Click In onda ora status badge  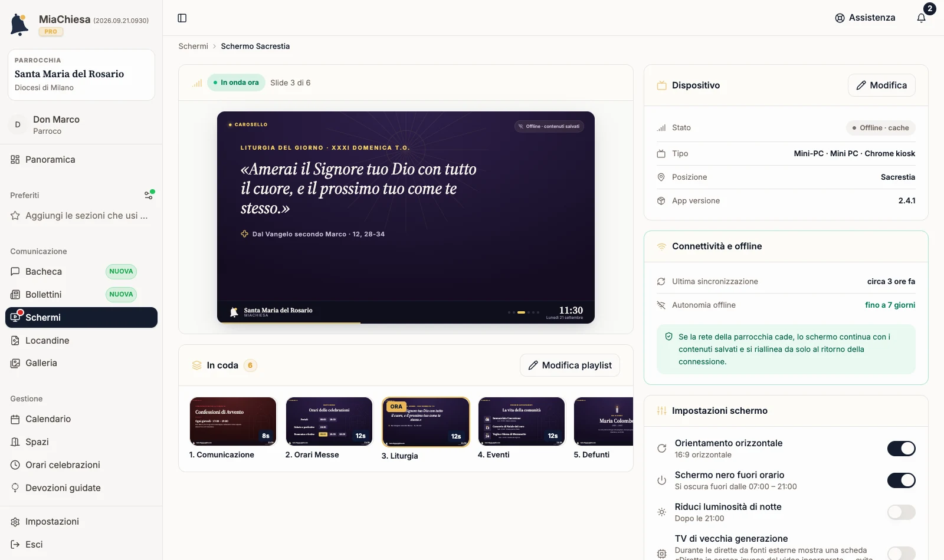click(x=236, y=83)
